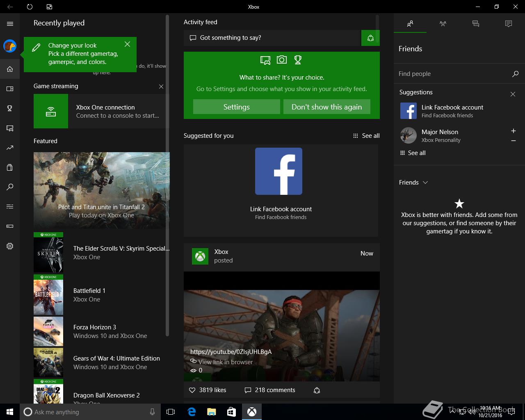Viewport: 525px width, 420px height.
Task: Switch to Activity alerts tab
Action: click(x=509, y=24)
